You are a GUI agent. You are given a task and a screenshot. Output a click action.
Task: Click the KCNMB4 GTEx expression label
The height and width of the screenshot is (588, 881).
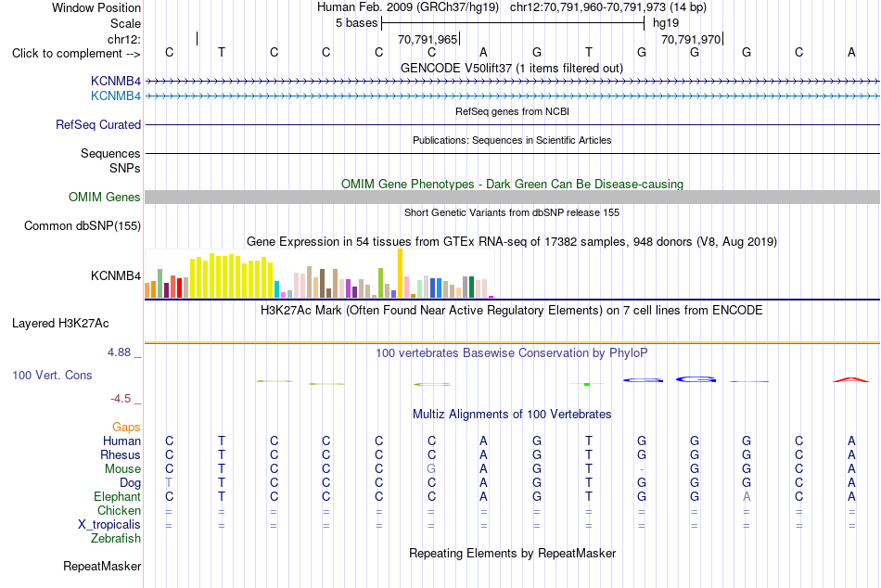pos(116,276)
